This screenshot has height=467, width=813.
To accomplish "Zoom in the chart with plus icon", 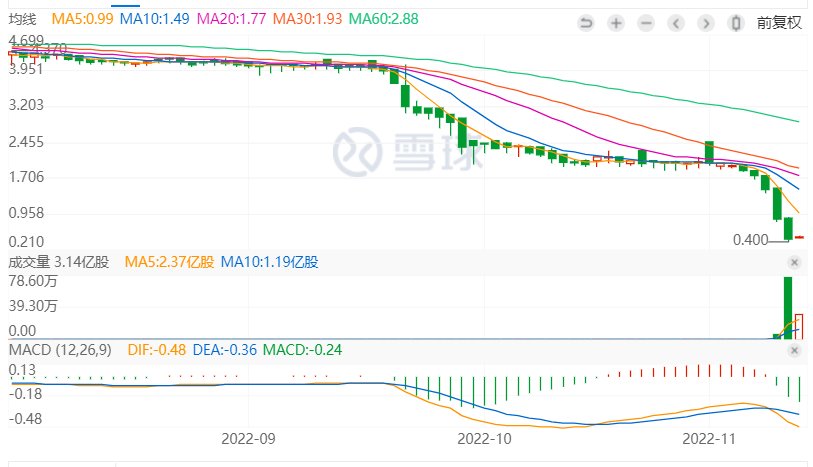I will point(616,23).
